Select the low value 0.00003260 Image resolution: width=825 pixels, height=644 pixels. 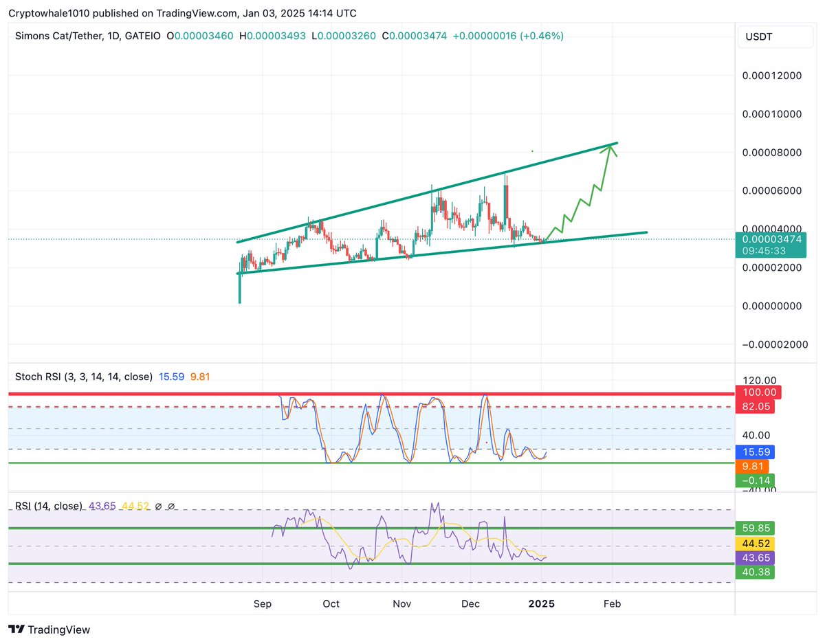[346, 35]
